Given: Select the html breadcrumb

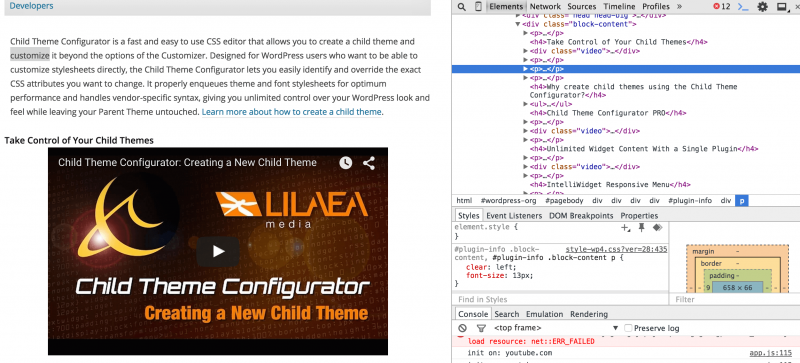Looking at the screenshot, I should [464, 201].
